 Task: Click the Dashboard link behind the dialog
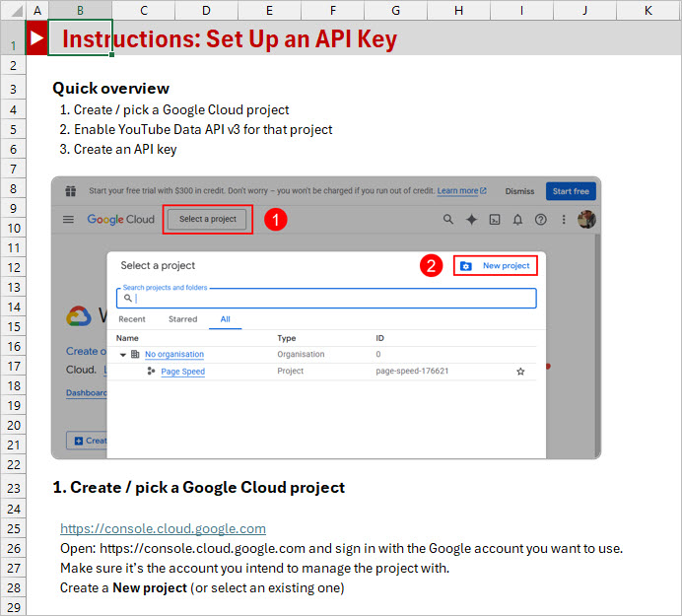86,393
